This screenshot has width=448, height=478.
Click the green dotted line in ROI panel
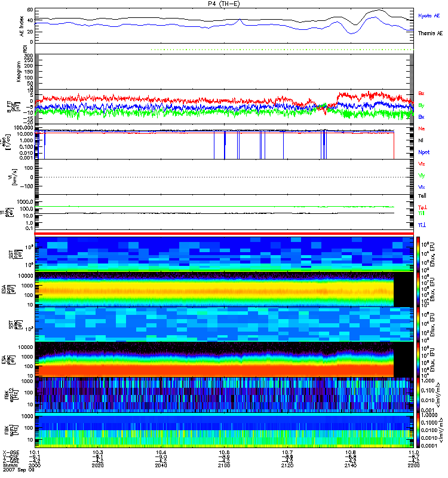(x=282, y=50)
